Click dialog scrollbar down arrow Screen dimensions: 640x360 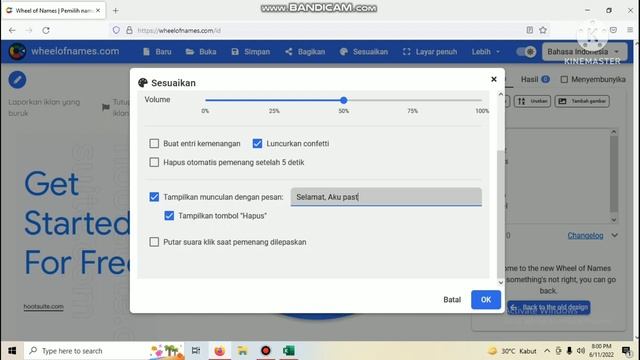pyautogui.click(x=501, y=282)
